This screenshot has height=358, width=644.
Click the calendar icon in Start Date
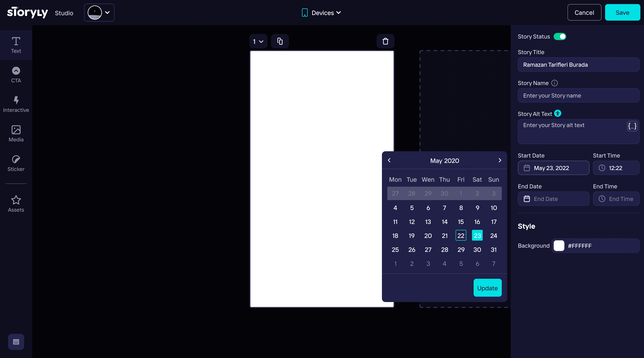click(527, 168)
